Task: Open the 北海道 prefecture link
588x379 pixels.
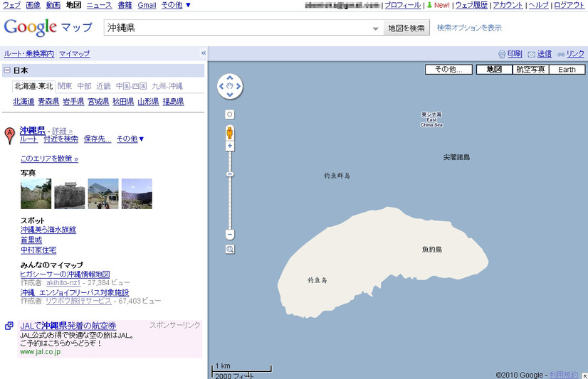Action: click(x=23, y=102)
